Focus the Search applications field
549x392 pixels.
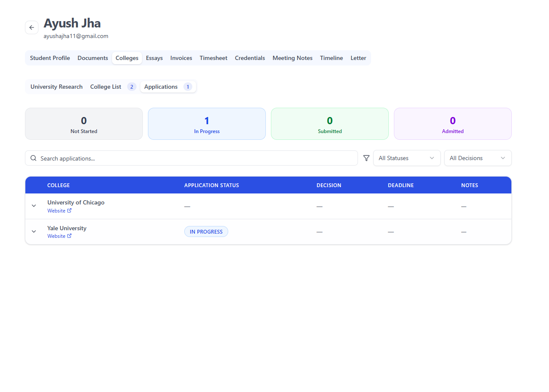(x=191, y=158)
